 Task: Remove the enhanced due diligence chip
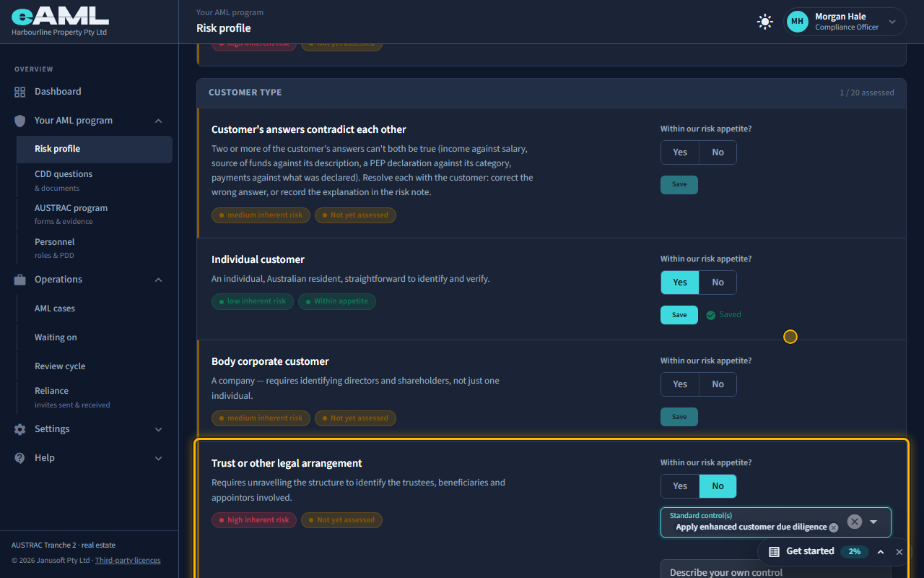point(834,527)
